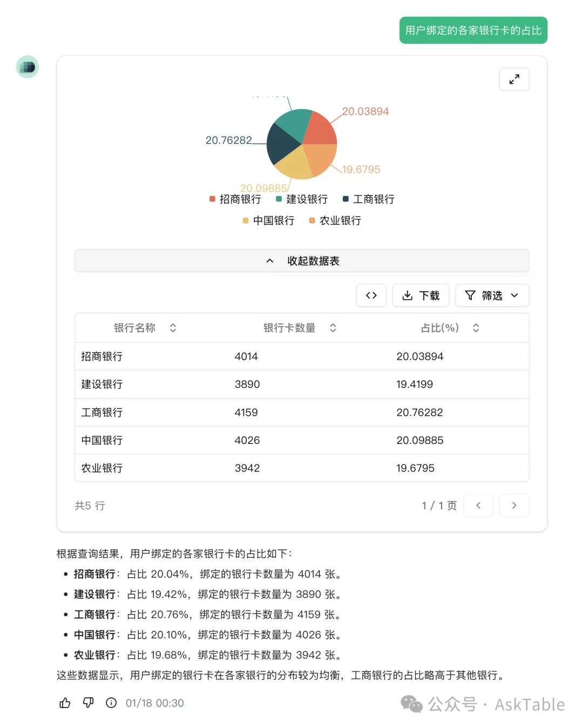Click the pie chart label 19.6795

361,170
